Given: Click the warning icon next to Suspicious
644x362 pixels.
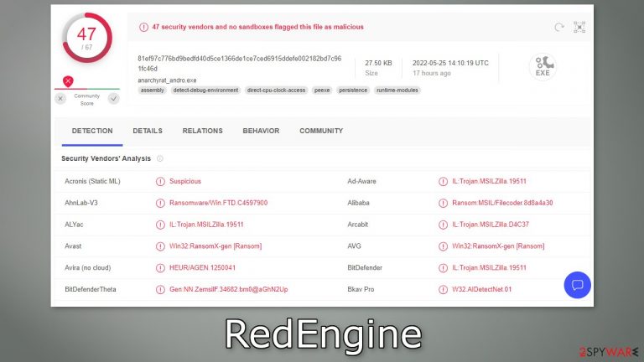Looking at the screenshot, I should 160,181.
